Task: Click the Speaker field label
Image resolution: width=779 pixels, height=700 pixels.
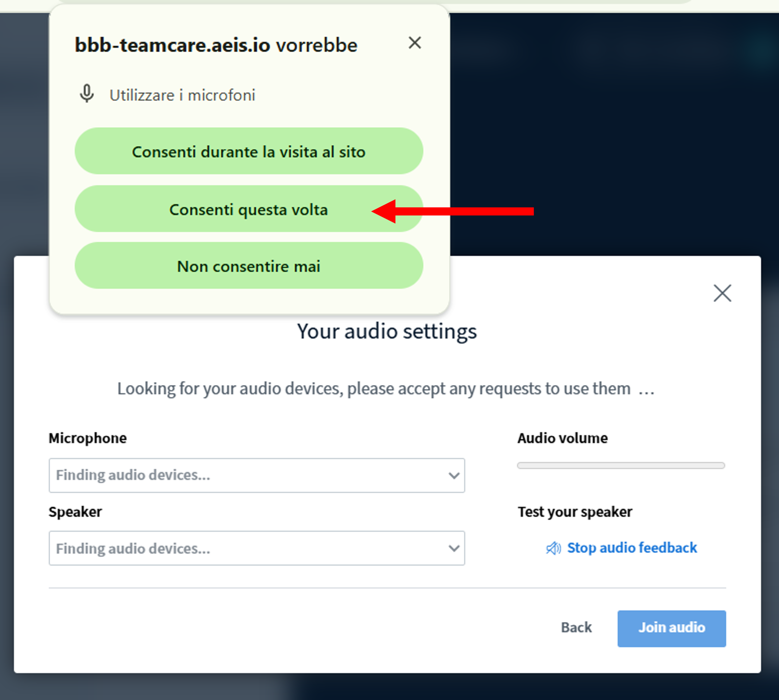Action: point(75,511)
